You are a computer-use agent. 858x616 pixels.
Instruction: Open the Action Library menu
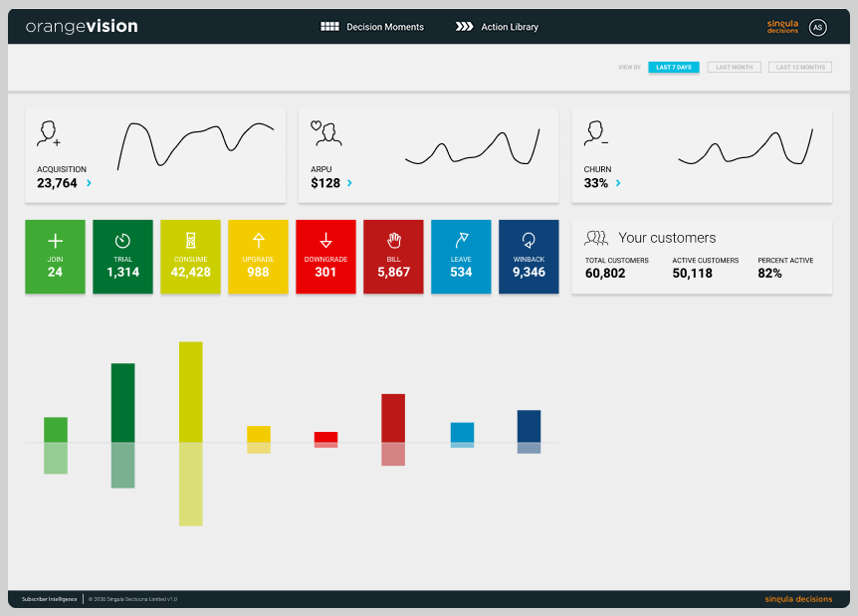coord(497,27)
